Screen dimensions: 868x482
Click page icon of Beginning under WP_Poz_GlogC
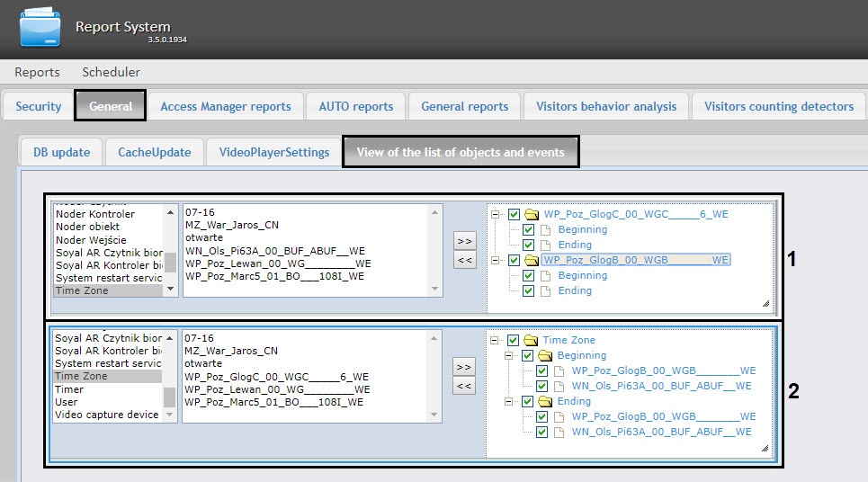546,229
